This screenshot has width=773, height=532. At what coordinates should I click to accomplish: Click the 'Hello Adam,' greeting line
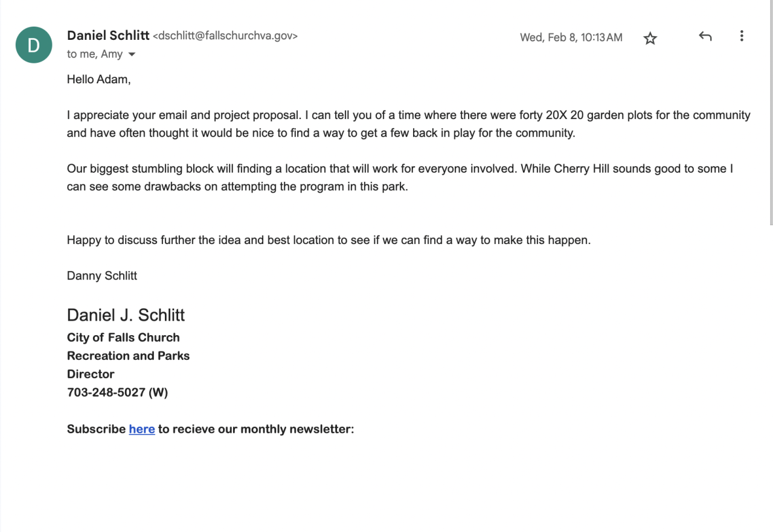tap(98, 79)
